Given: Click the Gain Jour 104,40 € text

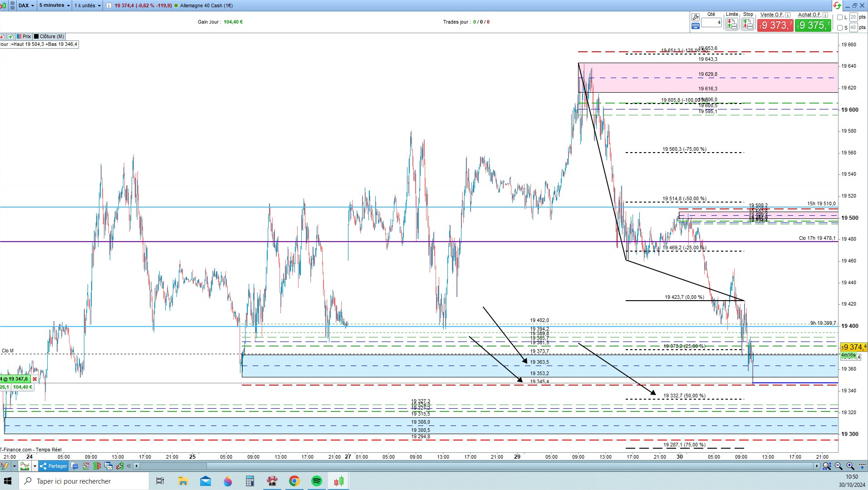Looking at the screenshot, I should coord(220,22).
